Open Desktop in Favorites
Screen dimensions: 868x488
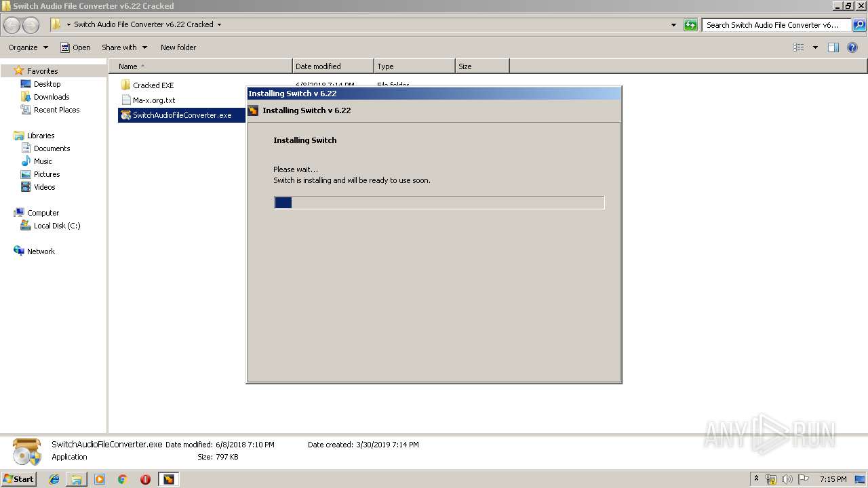click(x=47, y=84)
